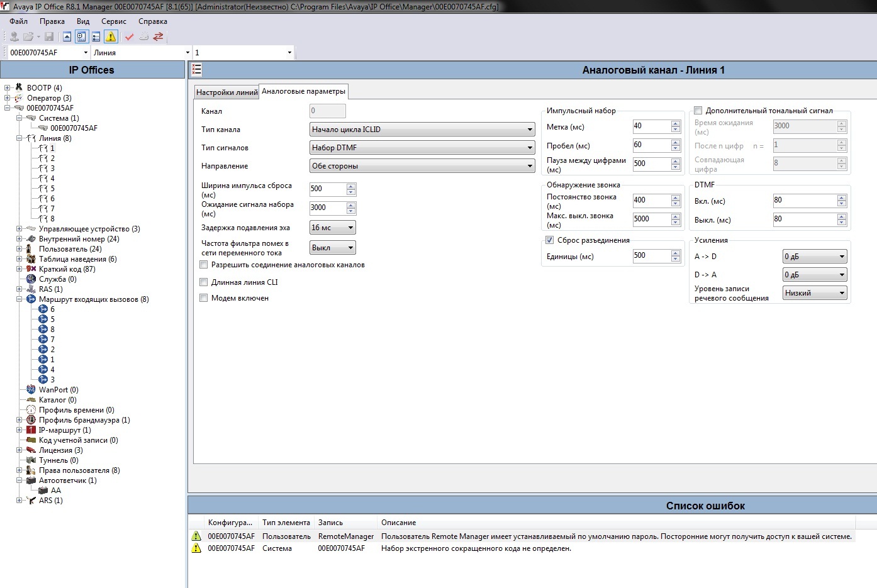877x588 pixels.
Task: Click the save configuration floppy disk icon
Action: pos(49,36)
